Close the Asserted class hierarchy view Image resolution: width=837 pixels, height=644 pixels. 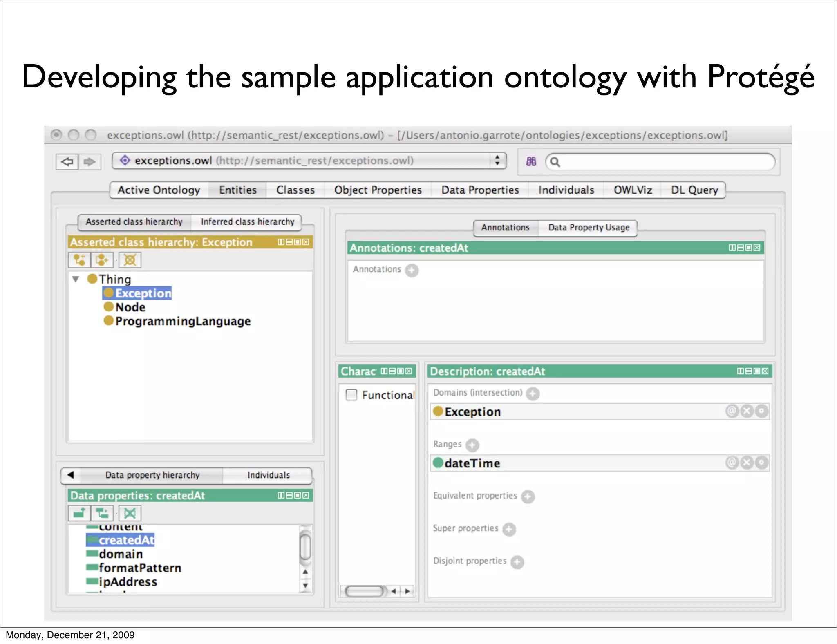click(x=306, y=242)
